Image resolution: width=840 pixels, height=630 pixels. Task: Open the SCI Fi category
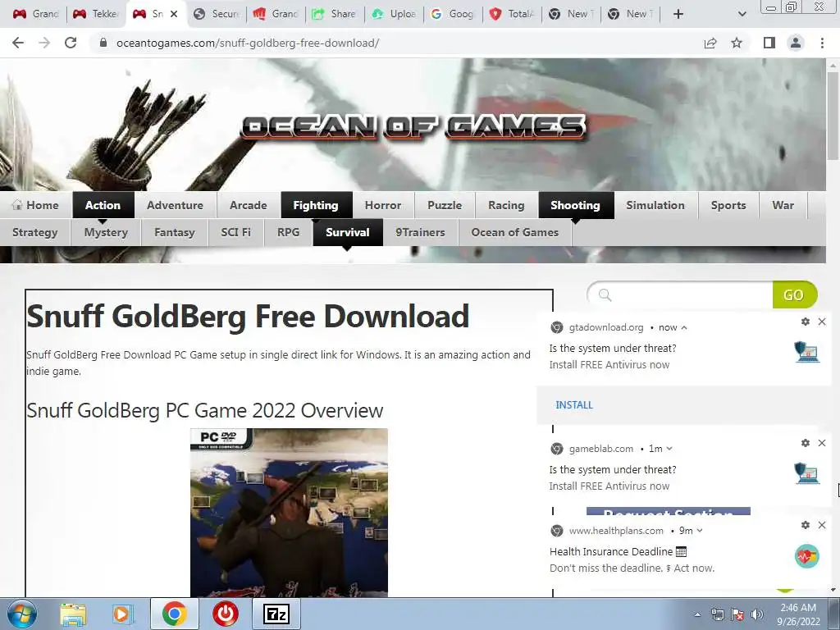coord(235,232)
